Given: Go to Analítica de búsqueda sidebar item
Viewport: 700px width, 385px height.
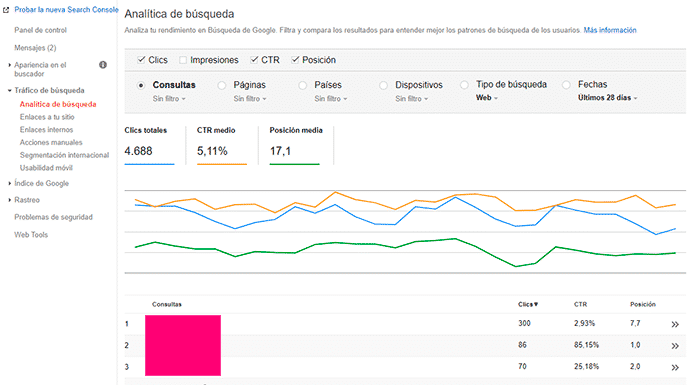Looking at the screenshot, I should [x=58, y=104].
